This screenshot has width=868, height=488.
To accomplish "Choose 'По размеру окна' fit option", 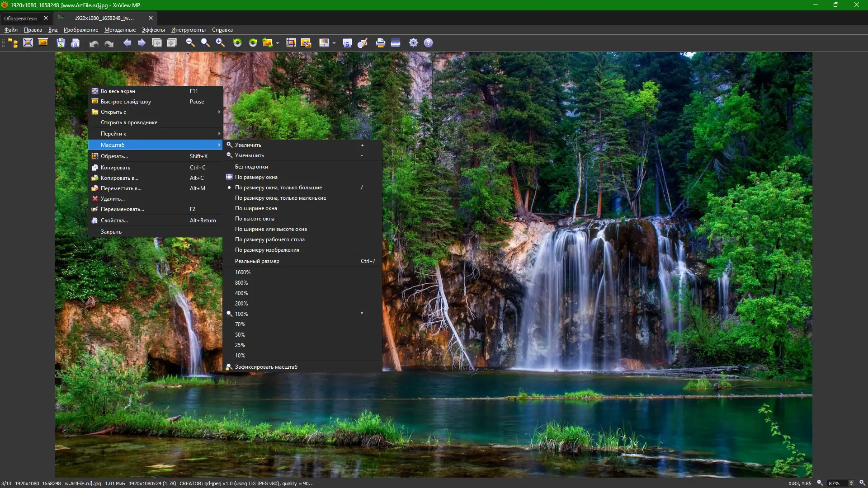I will (x=256, y=177).
